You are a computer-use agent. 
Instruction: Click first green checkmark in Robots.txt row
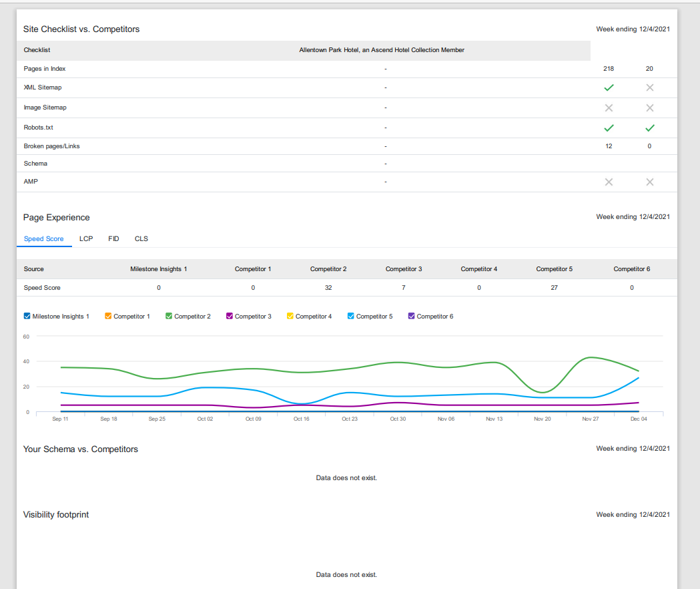[x=609, y=128]
